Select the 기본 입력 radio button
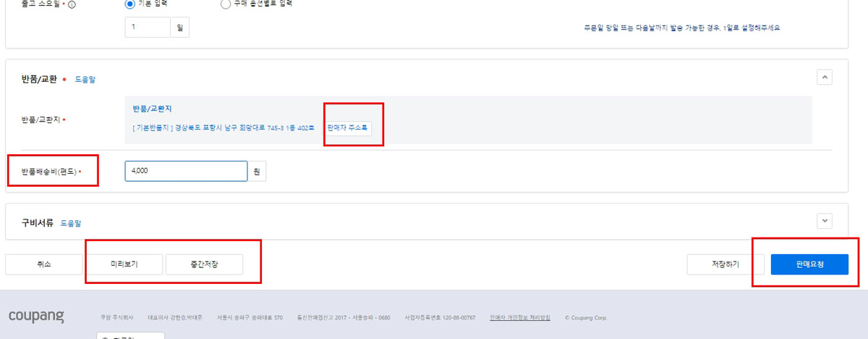 click(130, 4)
